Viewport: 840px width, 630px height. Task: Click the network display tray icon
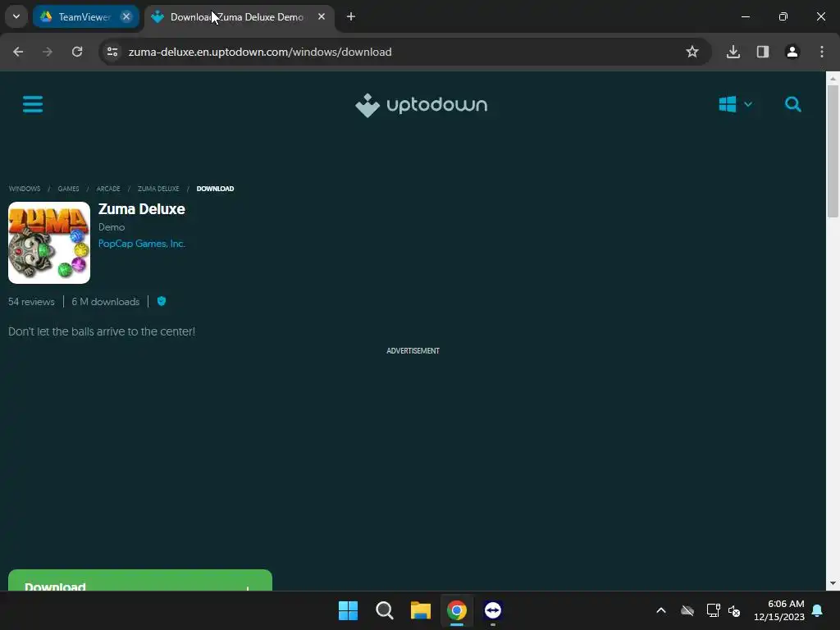tap(713, 610)
